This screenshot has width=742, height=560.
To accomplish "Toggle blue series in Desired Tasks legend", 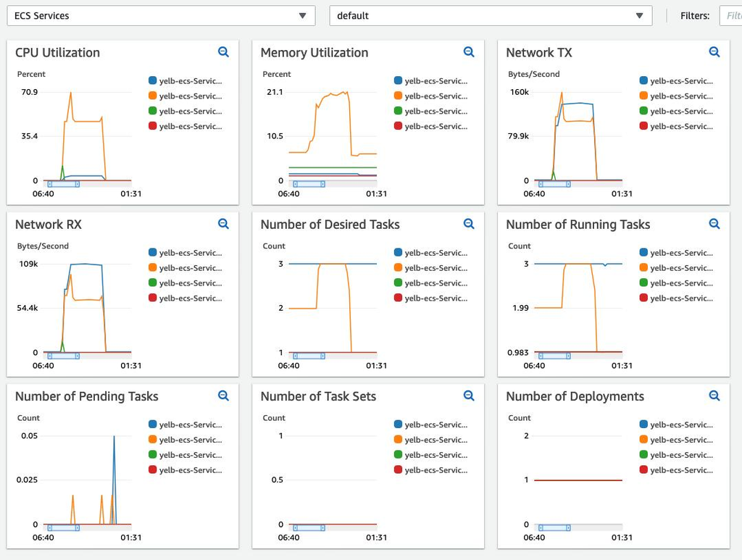I will (430, 253).
